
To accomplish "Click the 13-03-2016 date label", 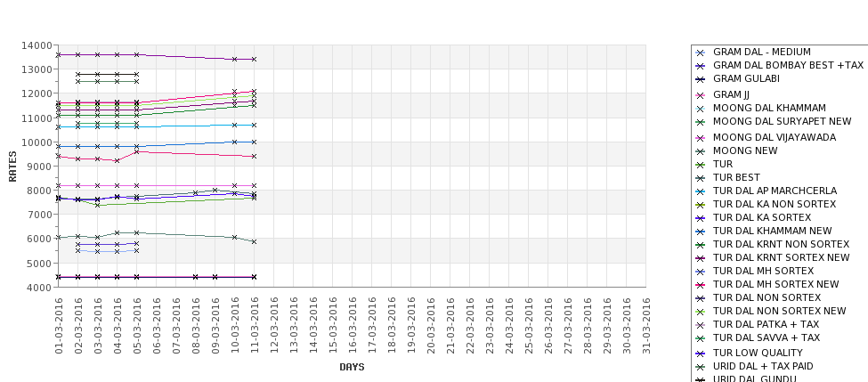I will tap(294, 326).
